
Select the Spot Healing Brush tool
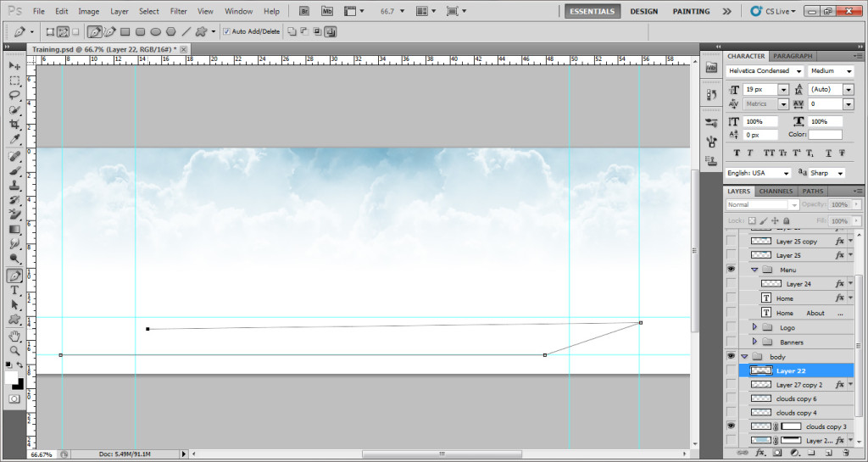coord(14,157)
